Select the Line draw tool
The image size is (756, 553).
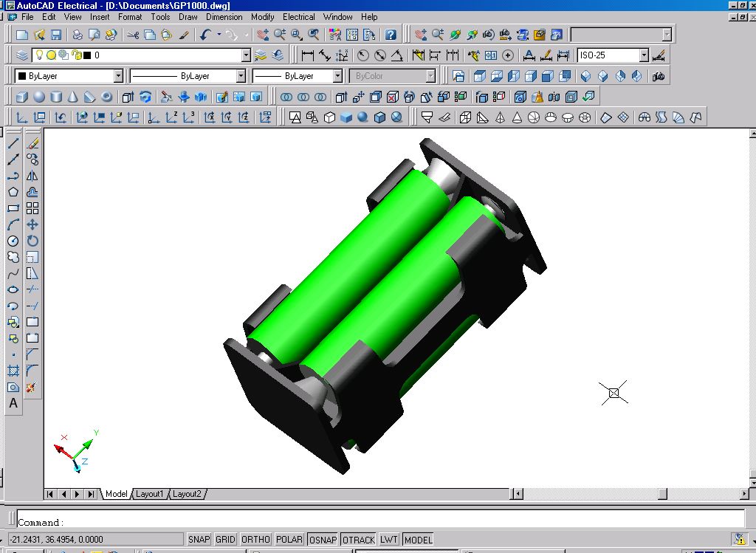(13, 143)
